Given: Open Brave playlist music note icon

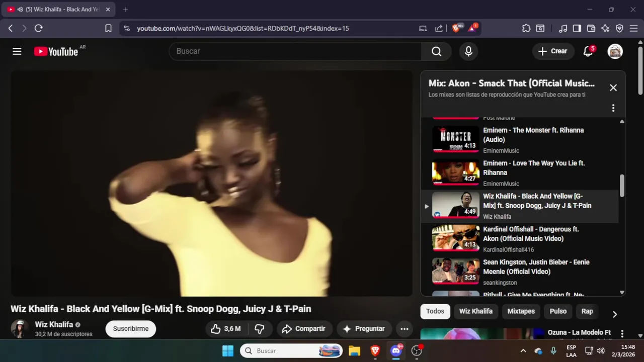Looking at the screenshot, I should click(x=563, y=29).
